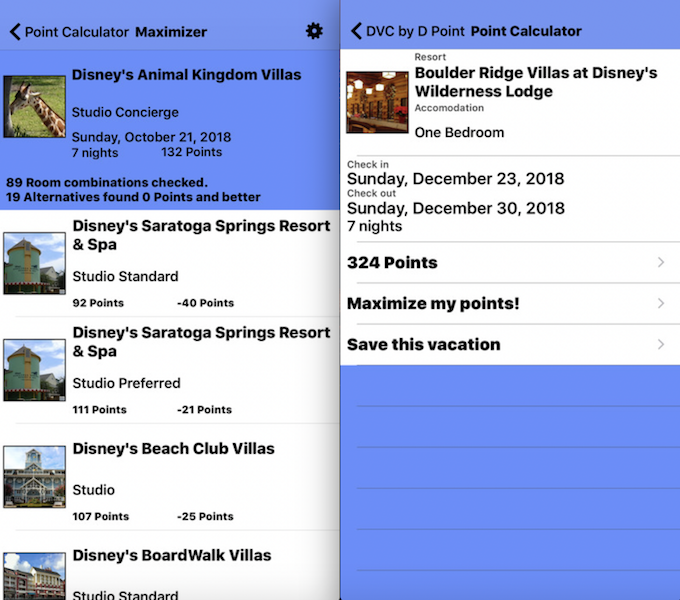Expand the 324 Points chevron
Viewport: 680px width, 600px height.
point(660,262)
